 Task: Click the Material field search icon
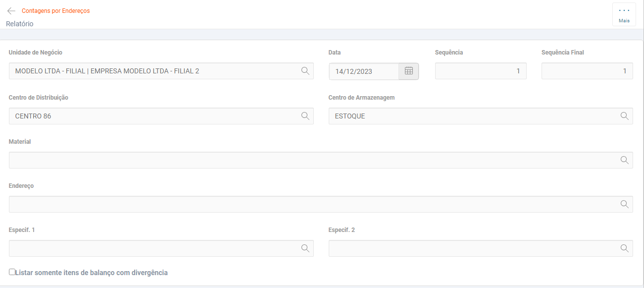coord(625,160)
